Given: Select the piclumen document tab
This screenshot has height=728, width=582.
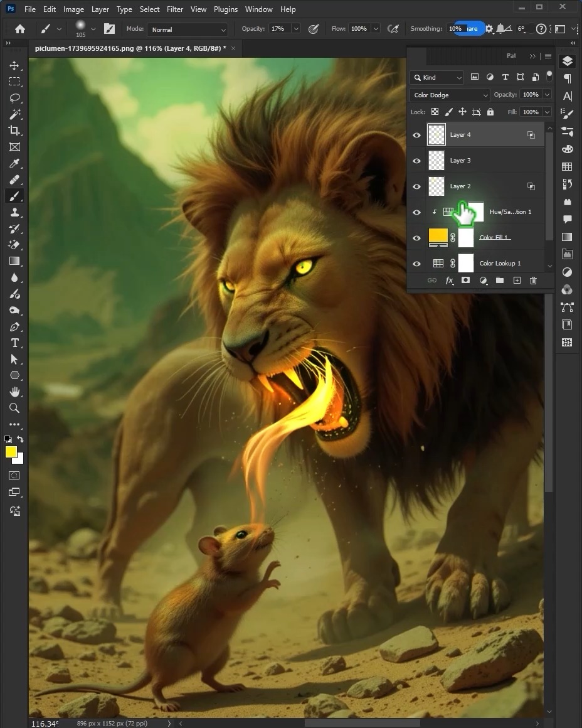Looking at the screenshot, I should 135,48.
